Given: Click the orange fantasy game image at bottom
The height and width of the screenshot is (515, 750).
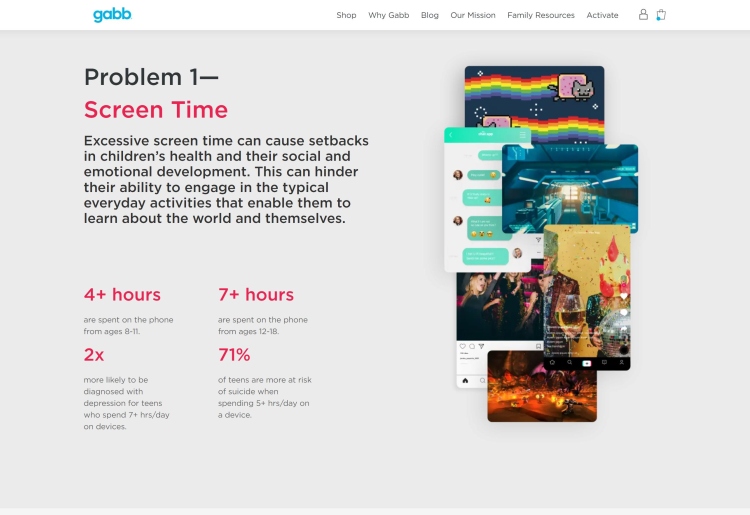Looking at the screenshot, I should pyautogui.click(x=541, y=385).
